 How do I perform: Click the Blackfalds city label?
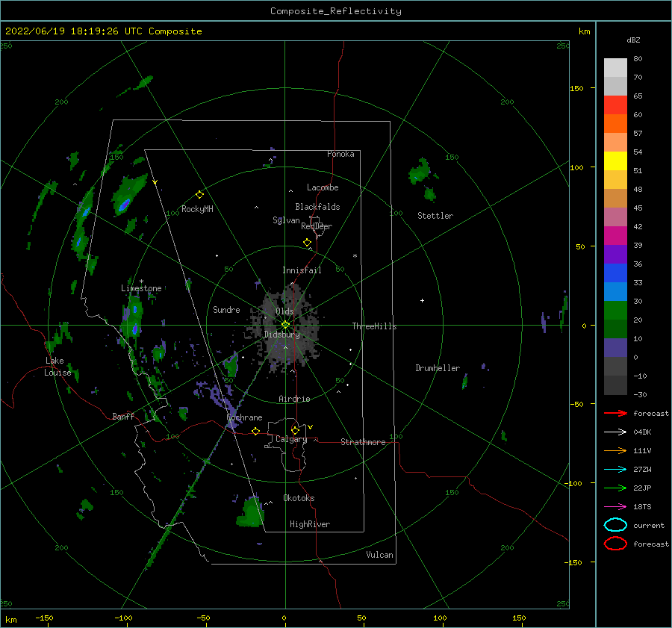[317, 207]
